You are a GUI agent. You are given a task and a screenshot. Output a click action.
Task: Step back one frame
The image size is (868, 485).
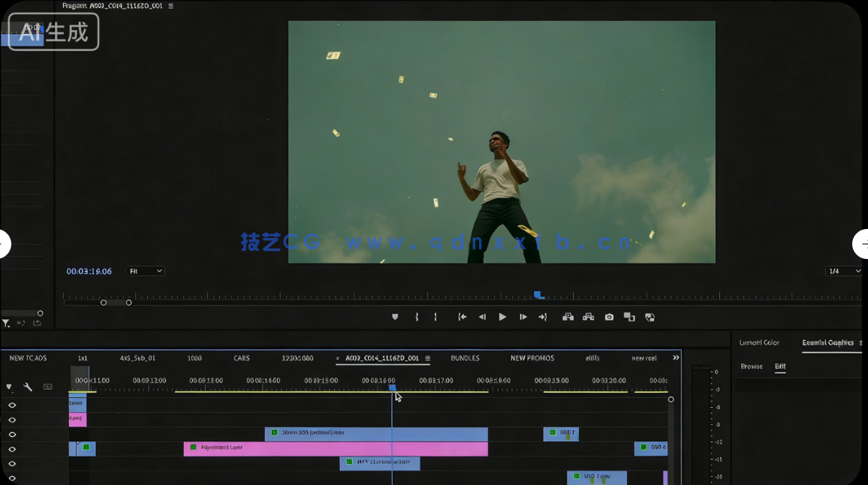482,318
